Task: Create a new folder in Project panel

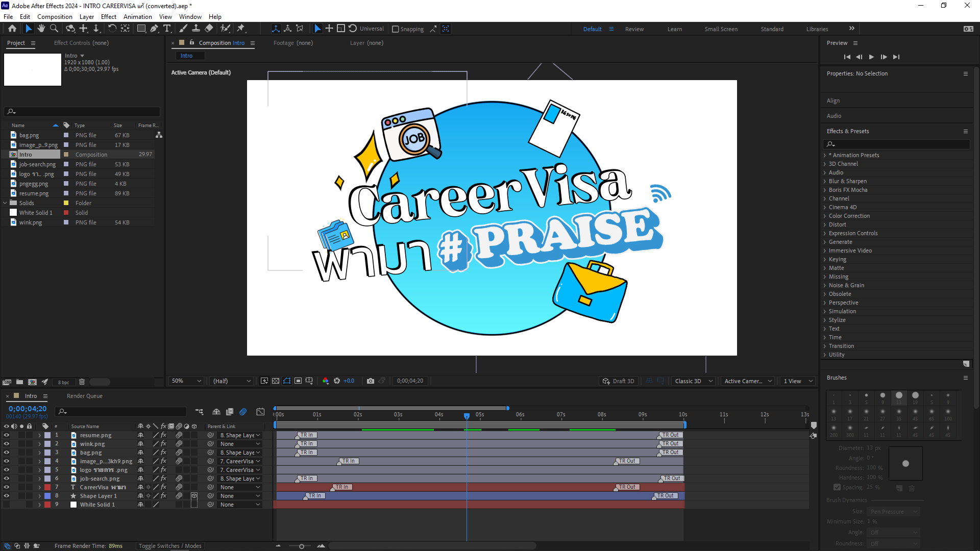Action: (x=19, y=382)
